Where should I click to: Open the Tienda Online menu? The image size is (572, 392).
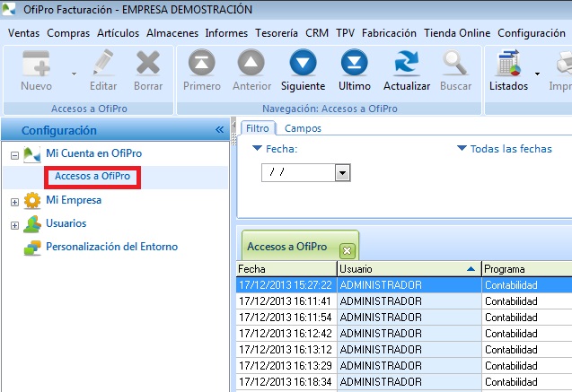click(457, 33)
